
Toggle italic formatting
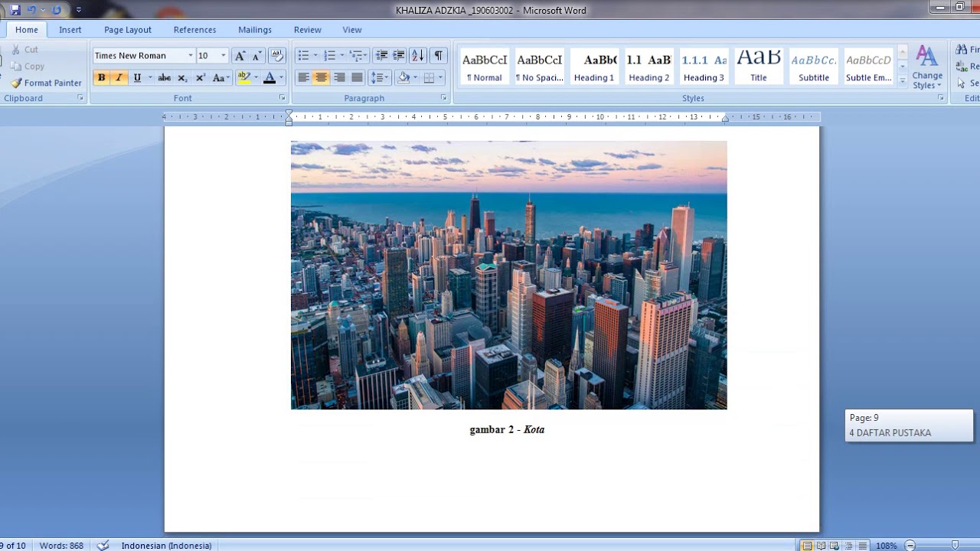(119, 78)
